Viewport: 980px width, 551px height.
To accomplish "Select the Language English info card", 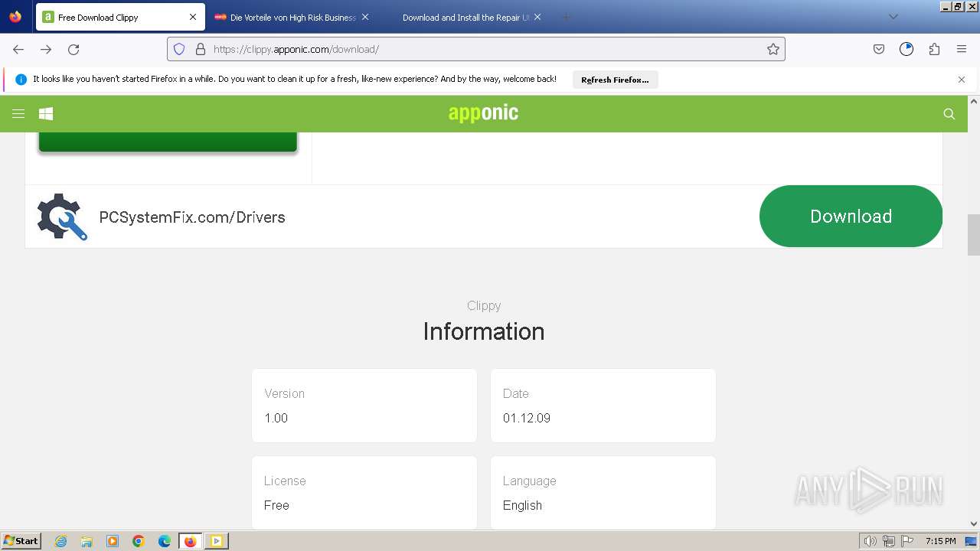I will (603, 492).
